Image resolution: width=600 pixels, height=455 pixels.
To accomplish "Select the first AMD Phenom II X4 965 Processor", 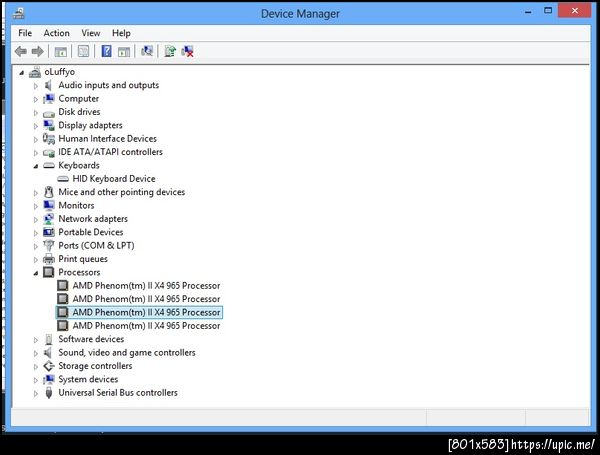I will coord(146,285).
